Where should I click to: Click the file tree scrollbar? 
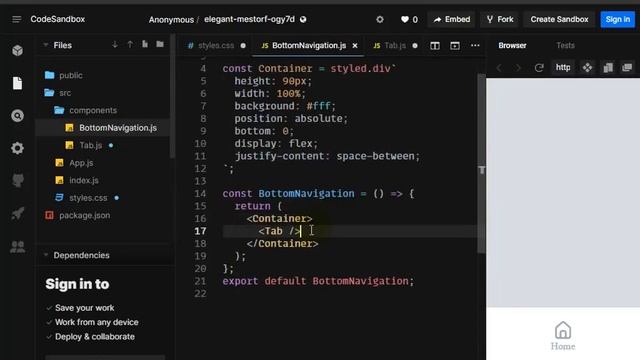[173, 96]
